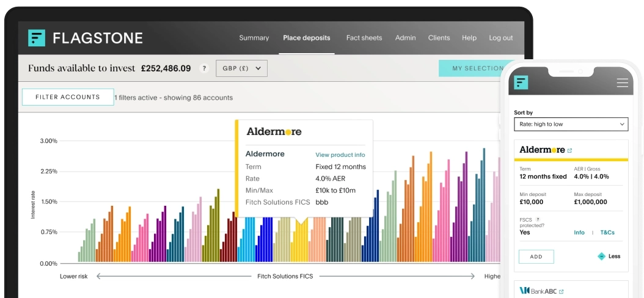Click 'Fitch Solutions FICS' axis title below chart

[285, 276]
